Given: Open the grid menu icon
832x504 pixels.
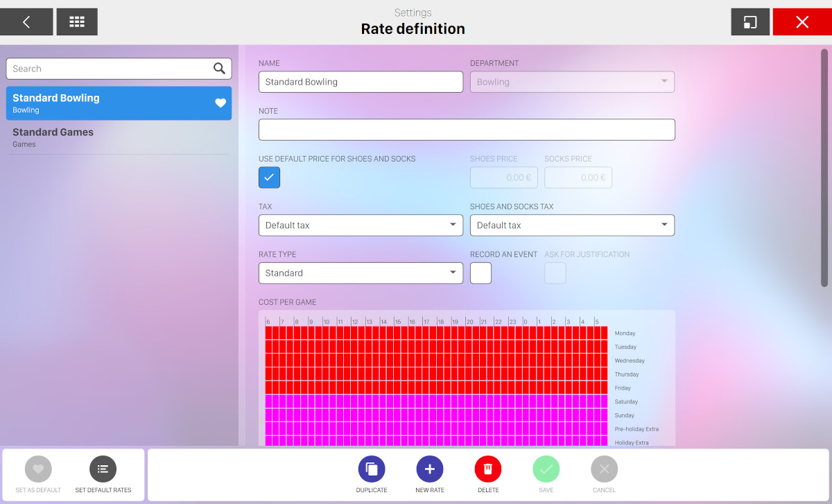Looking at the screenshot, I should coord(77,22).
